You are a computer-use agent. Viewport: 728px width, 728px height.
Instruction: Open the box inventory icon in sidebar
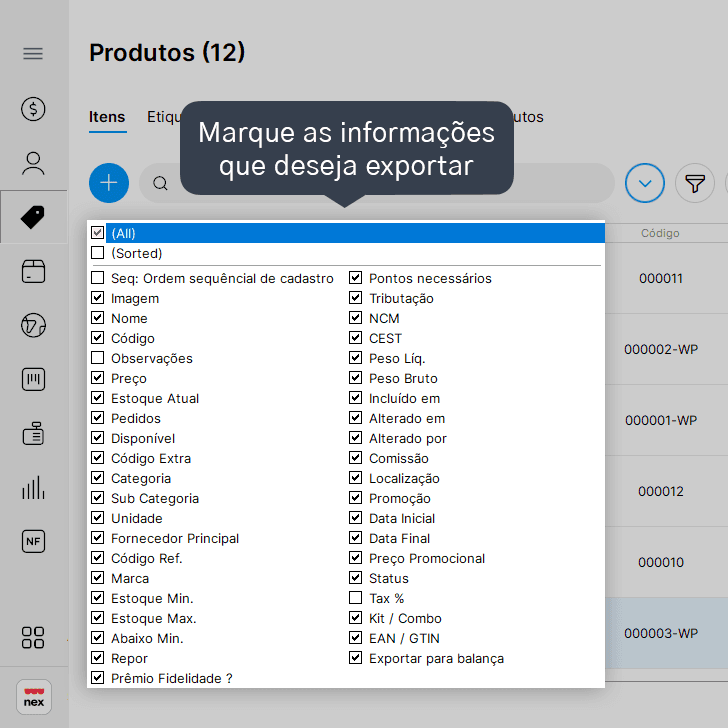tap(33, 271)
